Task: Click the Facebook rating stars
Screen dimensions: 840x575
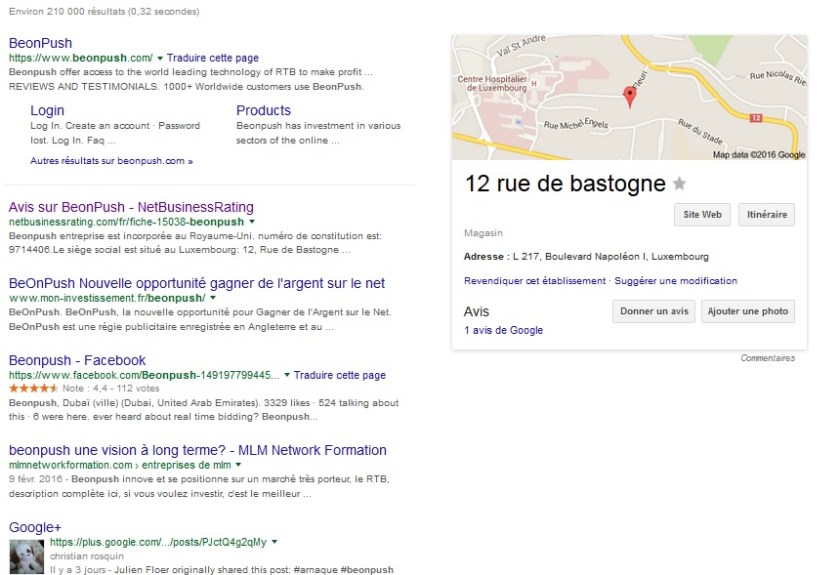Action: [x=33, y=389]
